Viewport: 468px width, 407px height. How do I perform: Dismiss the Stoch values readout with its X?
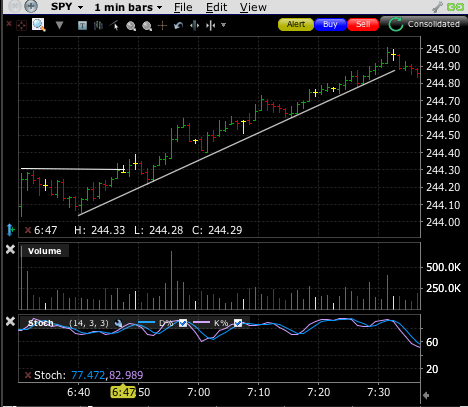[x=28, y=375]
